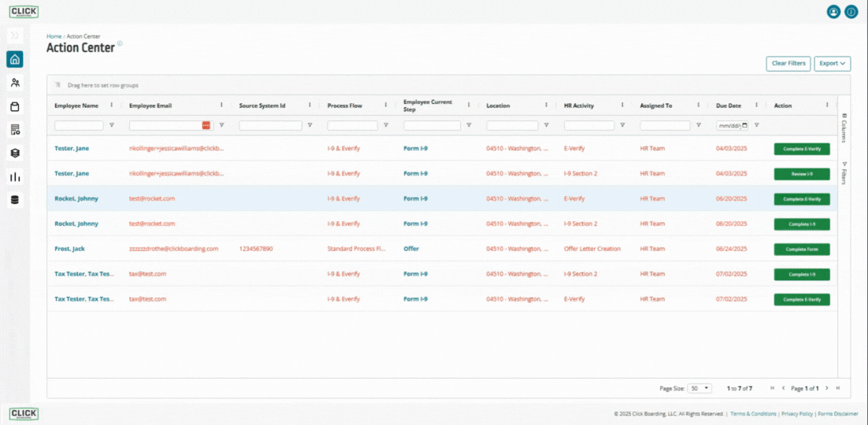The image size is (868, 425).
Task: Sort by HR Activity column header
Action: tap(578, 105)
